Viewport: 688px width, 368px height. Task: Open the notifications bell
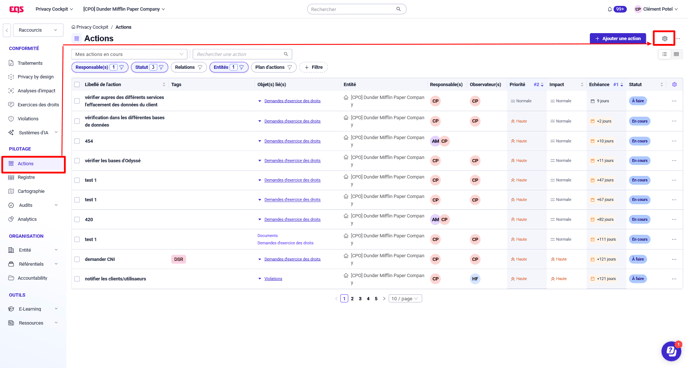tap(609, 9)
